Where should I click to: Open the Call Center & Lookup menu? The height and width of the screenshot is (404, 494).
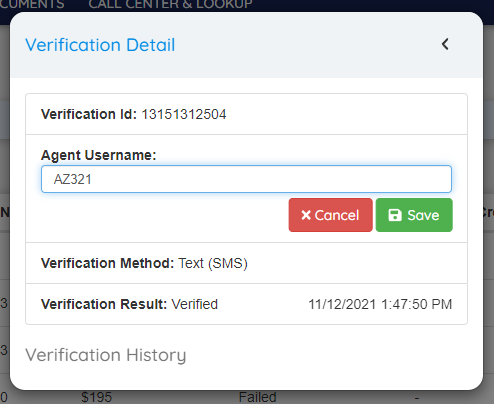tap(170, 4)
